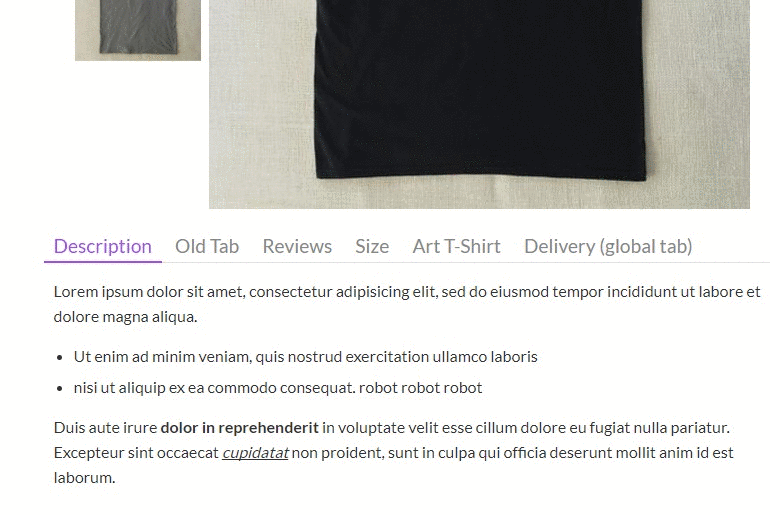Image resolution: width=770 pixels, height=515 pixels.
Task: Click the Duis aute irure text
Action: point(105,428)
